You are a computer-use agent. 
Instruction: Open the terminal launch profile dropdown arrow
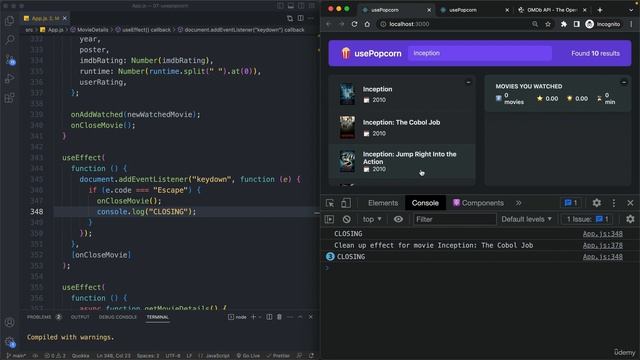click(x=260, y=317)
